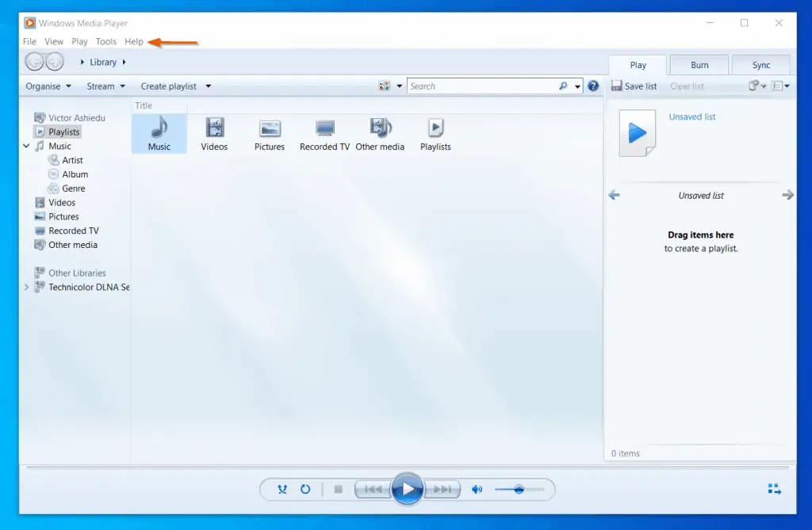Viewport: 812px width, 530px height.
Task: Open the Tools menu
Action: [105, 41]
